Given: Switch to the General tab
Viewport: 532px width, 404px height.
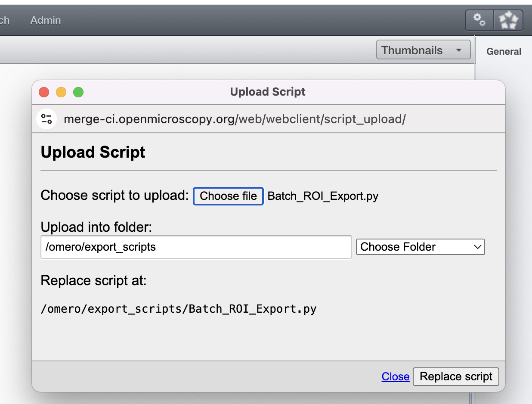Looking at the screenshot, I should pyautogui.click(x=504, y=51).
